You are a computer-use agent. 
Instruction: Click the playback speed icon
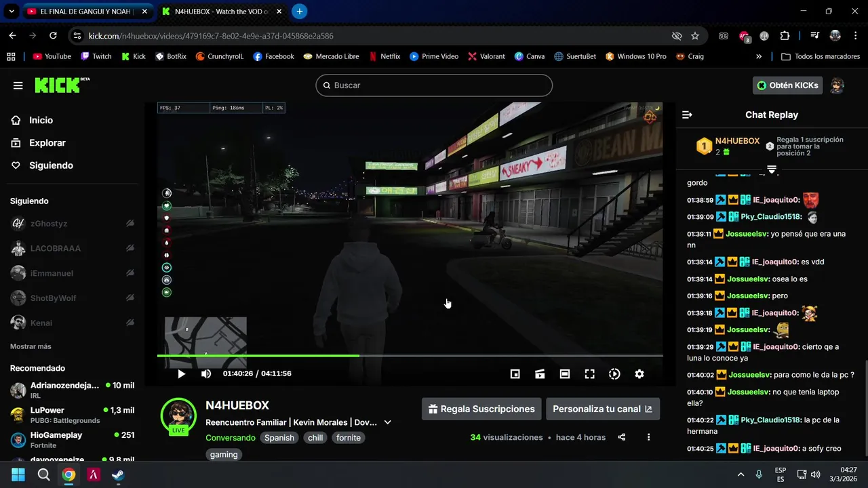[614, 374]
